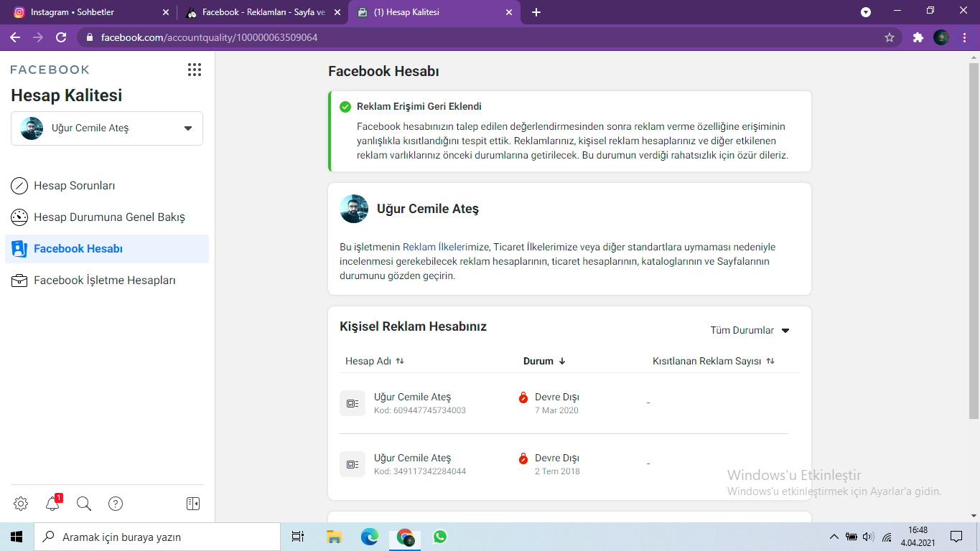Click the address bar URL
The image size is (980, 551).
(209, 37)
